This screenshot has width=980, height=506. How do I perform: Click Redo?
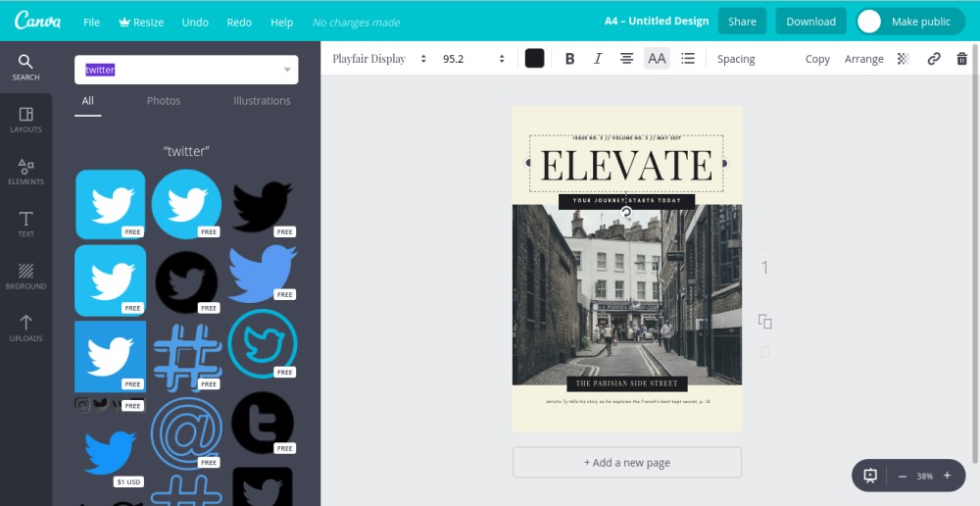(x=239, y=22)
